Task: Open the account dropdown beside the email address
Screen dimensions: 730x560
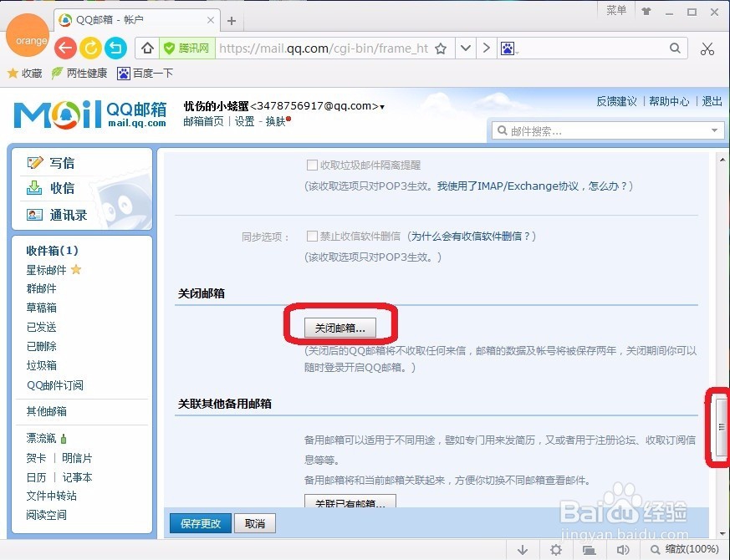Action: pyautogui.click(x=380, y=106)
